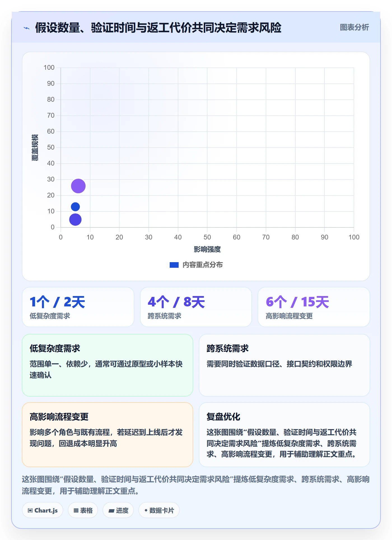Click the 跨系统需求 label under 4个 / 8天
This screenshot has width=392, height=540.
pyautogui.click(x=164, y=316)
